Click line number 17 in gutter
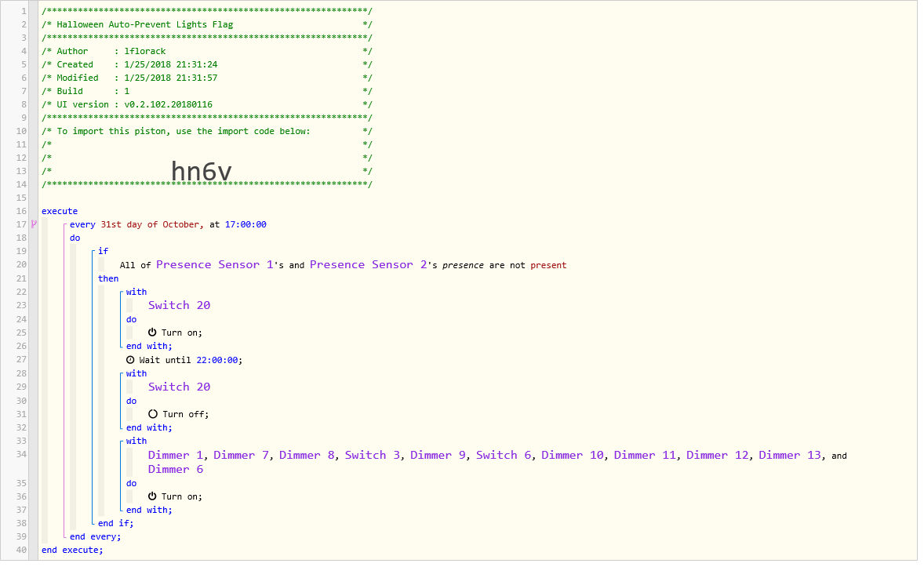Image resolution: width=924 pixels, height=567 pixels. click(21, 225)
